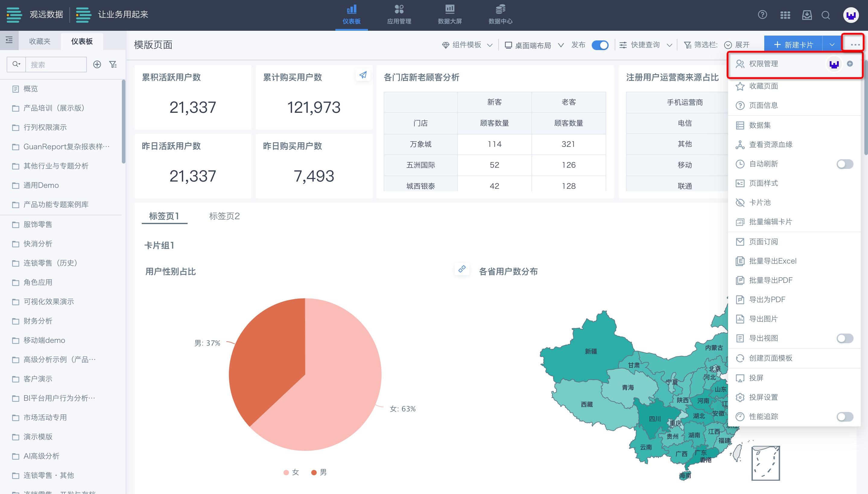Click the plus icon in 权限管理 row
868x494 pixels.
(850, 64)
